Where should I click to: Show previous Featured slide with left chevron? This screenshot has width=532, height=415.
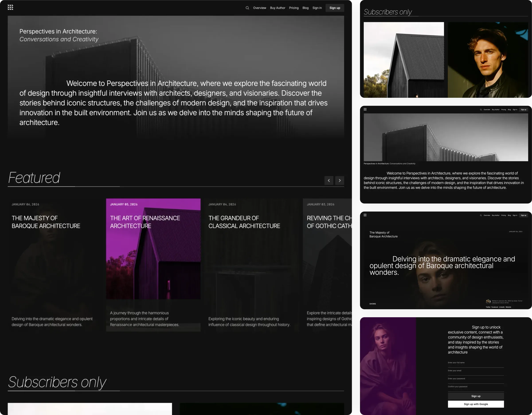point(329,180)
